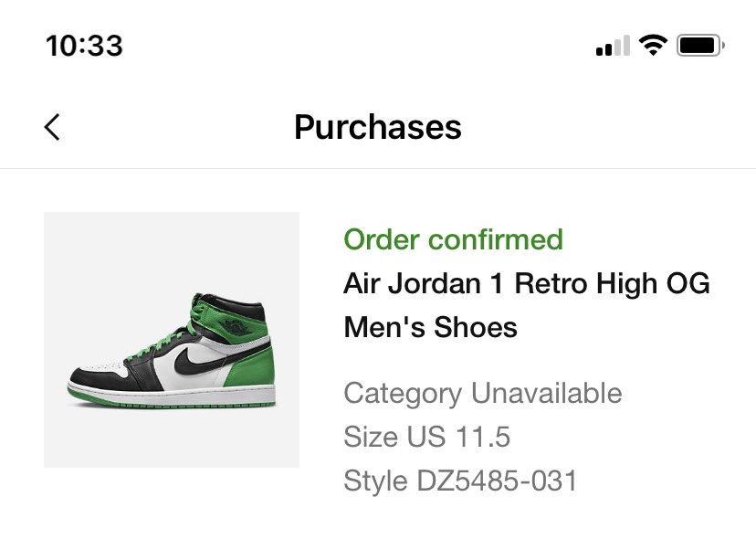This screenshot has width=756, height=539.
Task: Tap the Order confirmed status text
Action: (x=453, y=239)
